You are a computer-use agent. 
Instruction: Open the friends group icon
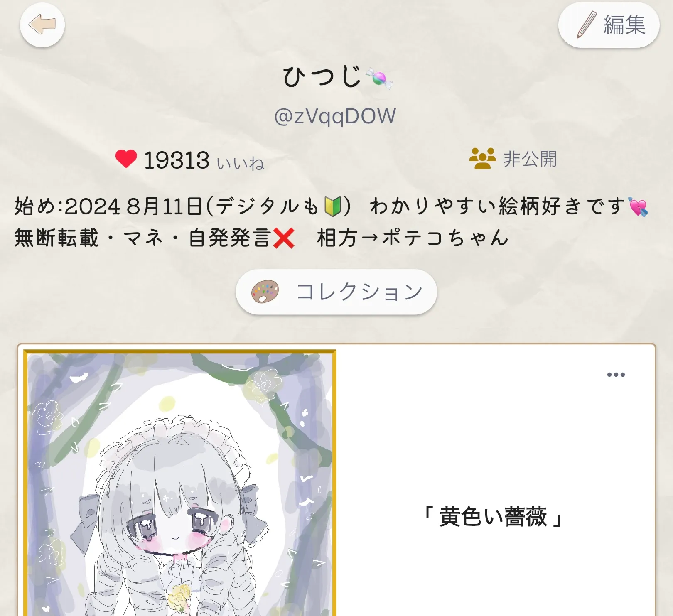[482, 158]
